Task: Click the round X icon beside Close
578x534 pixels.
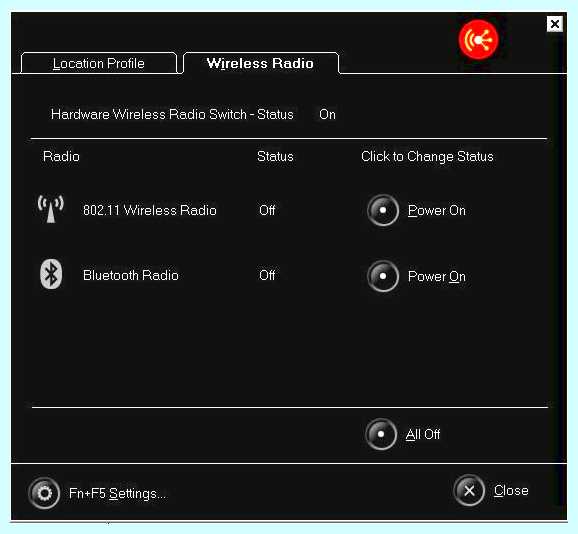Action: tap(469, 491)
